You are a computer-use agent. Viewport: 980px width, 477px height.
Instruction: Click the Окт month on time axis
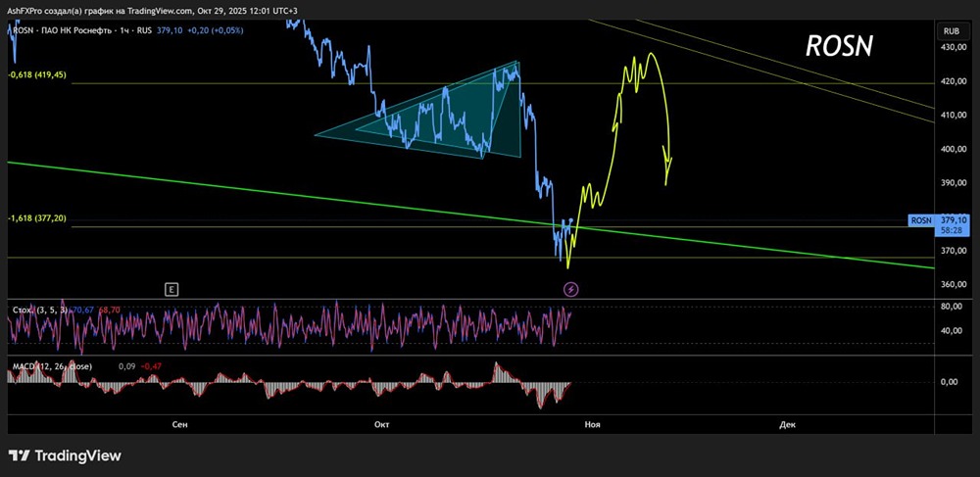point(382,424)
